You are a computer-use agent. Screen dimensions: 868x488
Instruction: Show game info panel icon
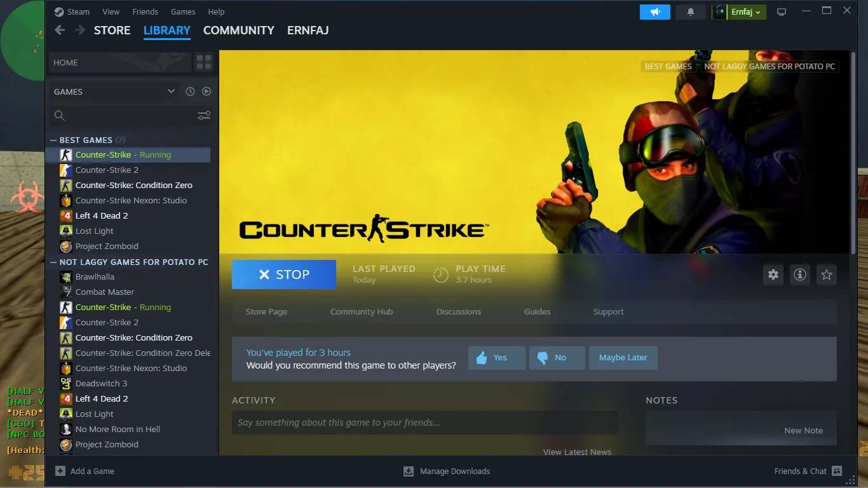pos(800,274)
